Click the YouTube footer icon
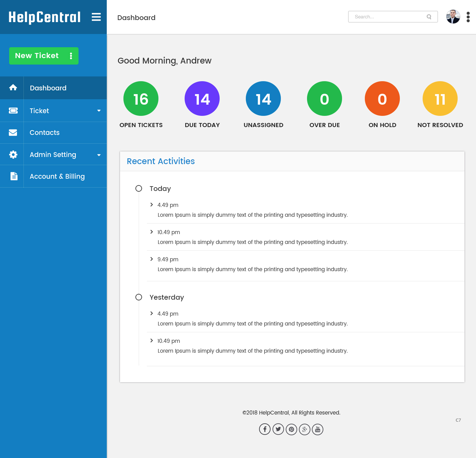 318,429
